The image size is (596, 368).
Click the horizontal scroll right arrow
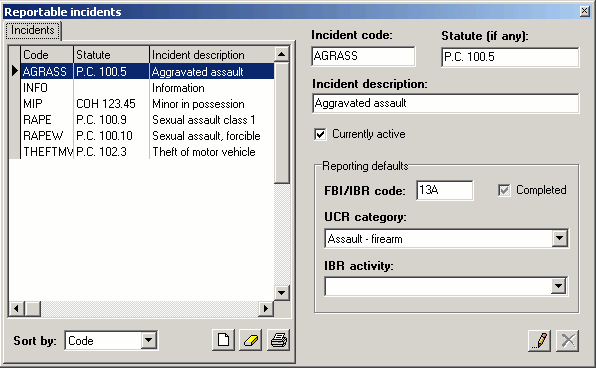point(266,308)
